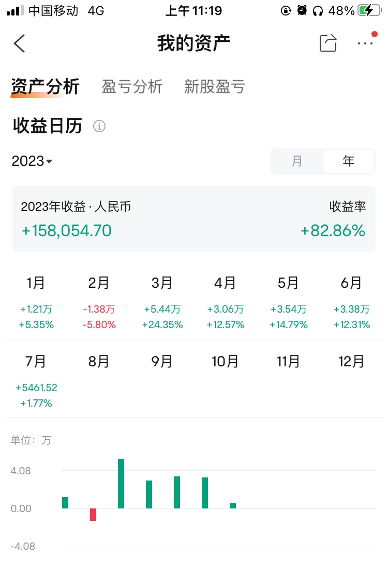Open the 新股盈亏 tab

pos(214,86)
